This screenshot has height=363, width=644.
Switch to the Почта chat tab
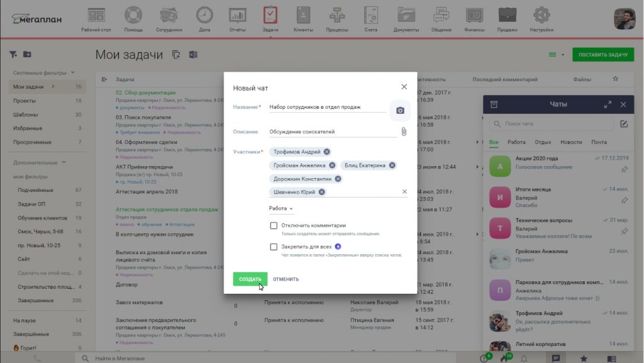[599, 142]
